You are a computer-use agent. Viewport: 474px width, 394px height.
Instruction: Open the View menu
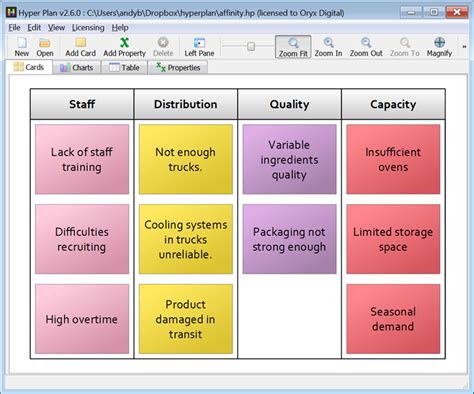pyautogui.click(x=56, y=28)
